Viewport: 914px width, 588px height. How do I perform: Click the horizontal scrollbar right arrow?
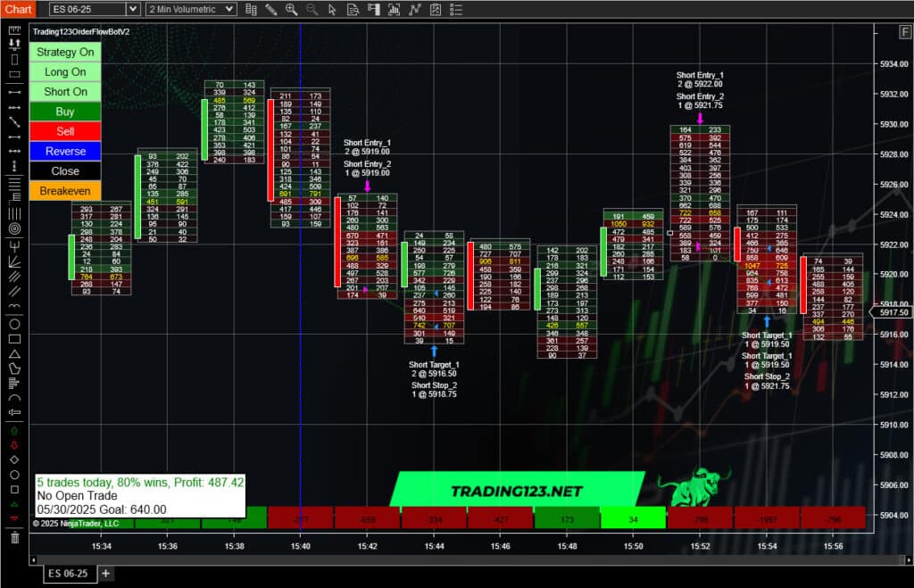point(908,560)
